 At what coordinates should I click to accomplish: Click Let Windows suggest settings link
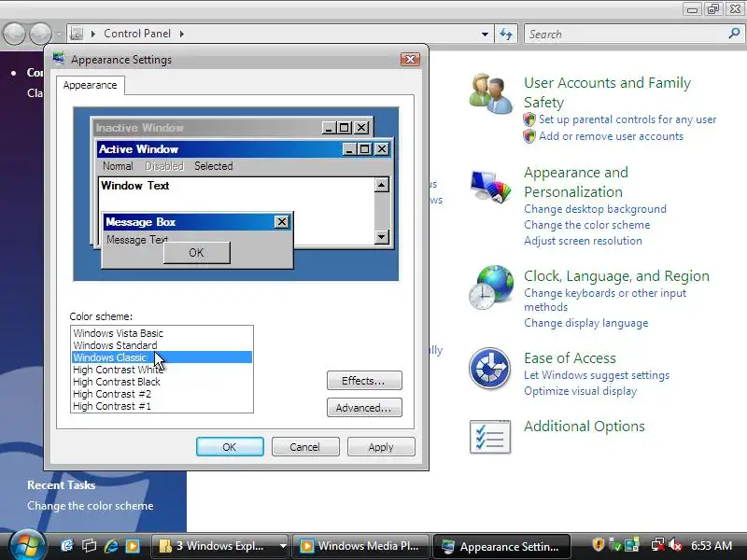[597, 375]
